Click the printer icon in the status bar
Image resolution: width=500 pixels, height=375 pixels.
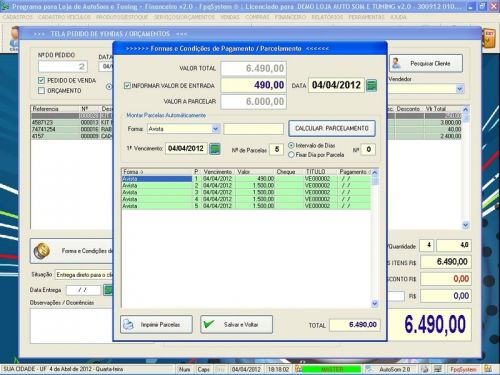point(424,369)
